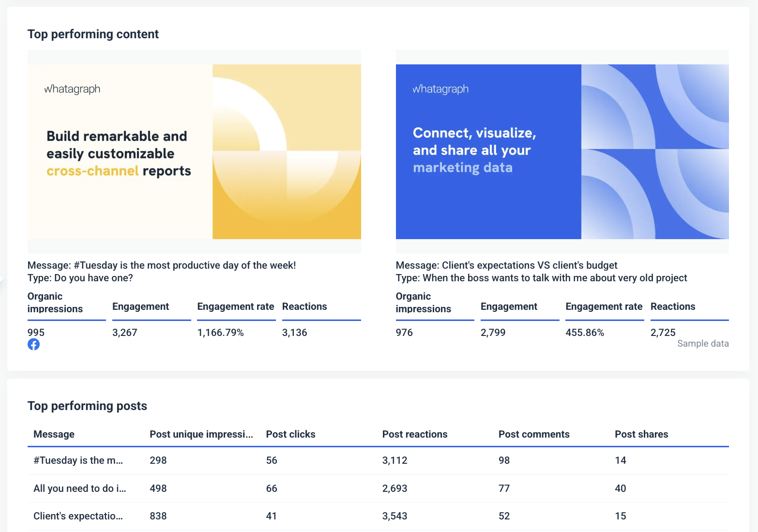Click the Whatagraph logo on the yellow post image
Image resolution: width=758 pixels, height=532 pixels.
72,89
